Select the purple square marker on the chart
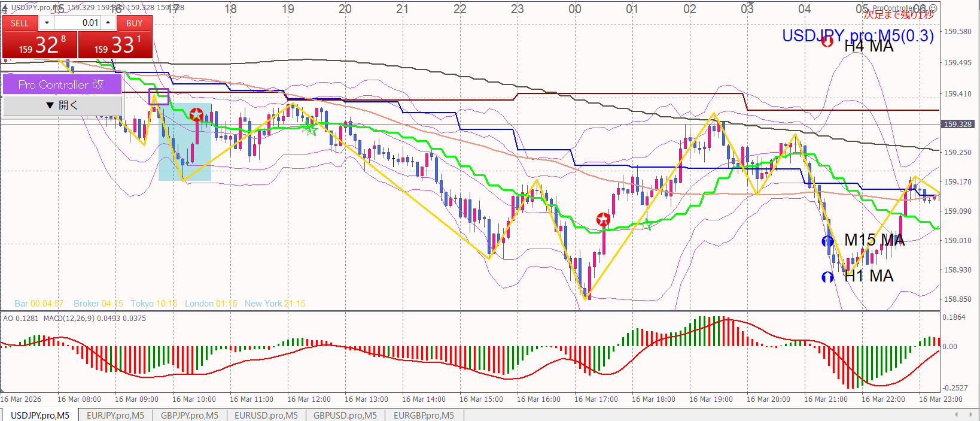Screen dimensions: 980x421 point(159,96)
